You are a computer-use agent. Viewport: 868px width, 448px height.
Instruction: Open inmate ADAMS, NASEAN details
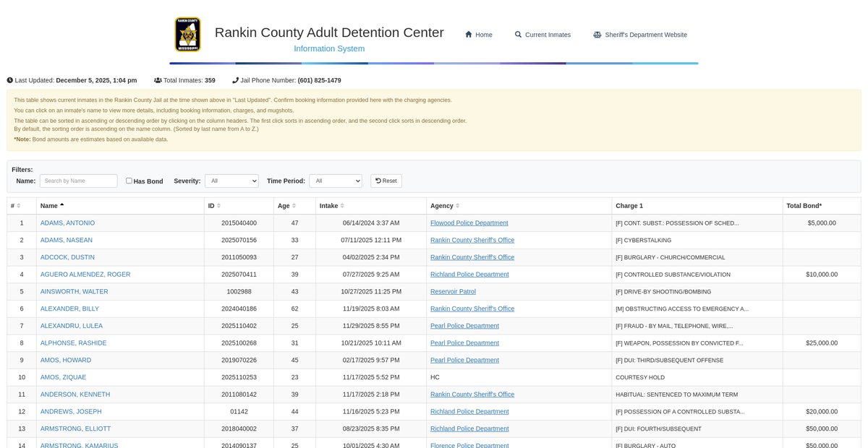(x=67, y=240)
